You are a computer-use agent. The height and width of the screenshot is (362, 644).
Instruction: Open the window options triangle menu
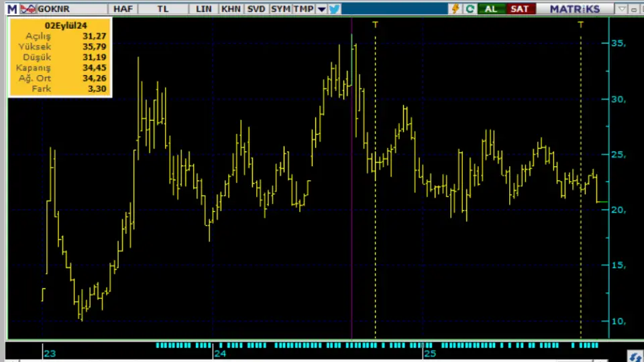click(x=622, y=9)
